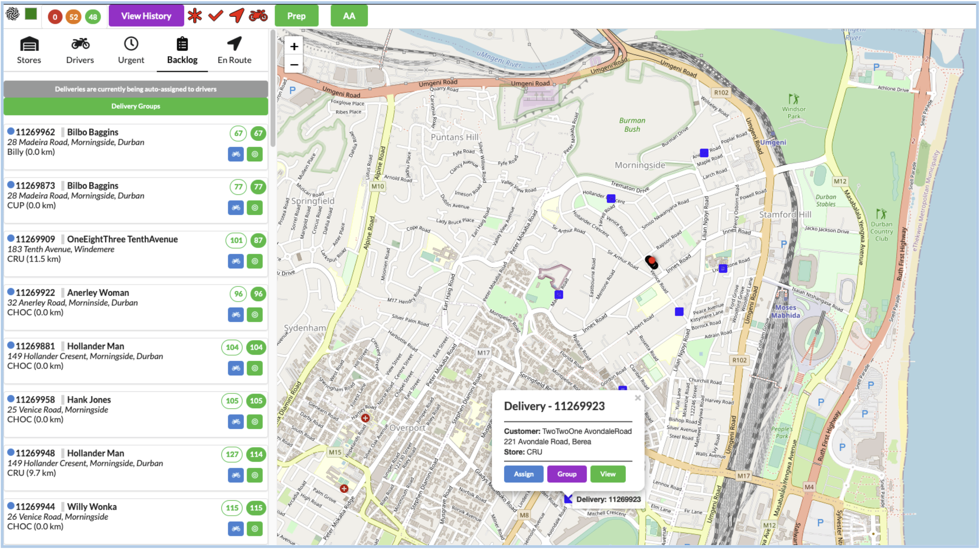Screen dimensions: 980x551
Task: Click the red asterisk icon in toolbar
Action: (x=195, y=16)
